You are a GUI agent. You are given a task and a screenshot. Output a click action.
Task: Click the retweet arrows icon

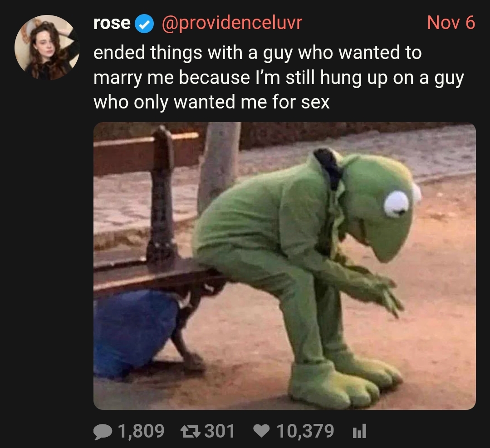tap(190, 432)
